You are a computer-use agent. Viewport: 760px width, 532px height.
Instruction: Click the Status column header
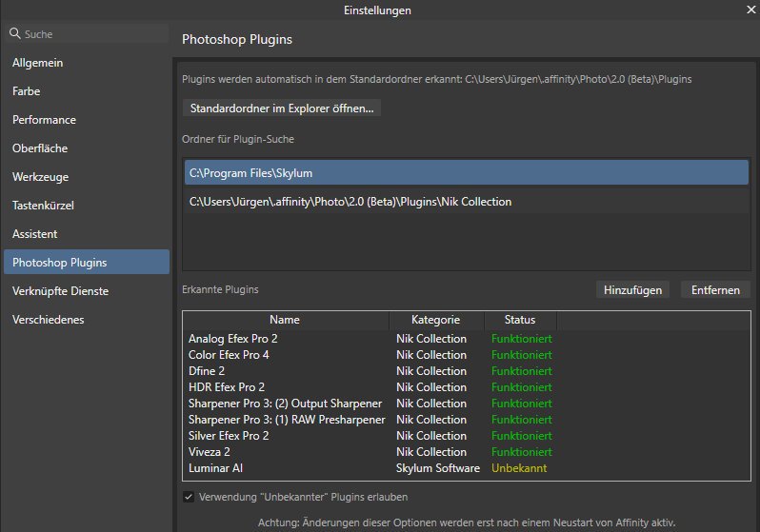(x=520, y=320)
